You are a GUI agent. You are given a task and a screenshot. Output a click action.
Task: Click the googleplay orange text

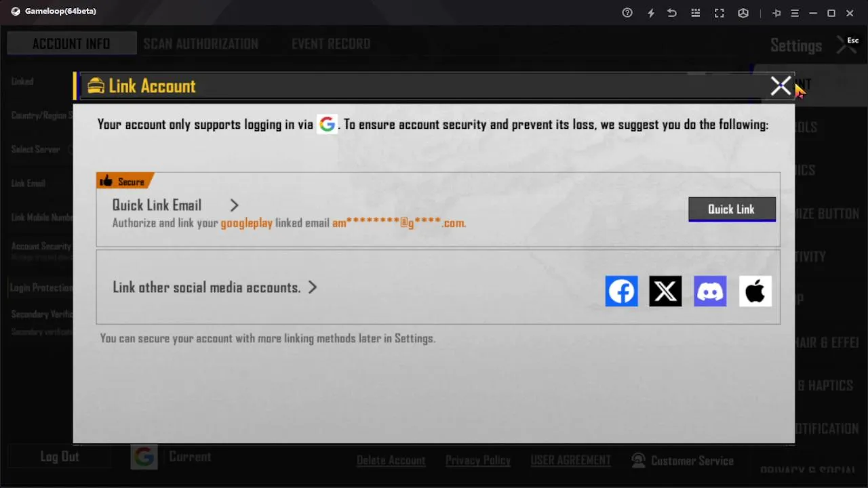click(246, 223)
